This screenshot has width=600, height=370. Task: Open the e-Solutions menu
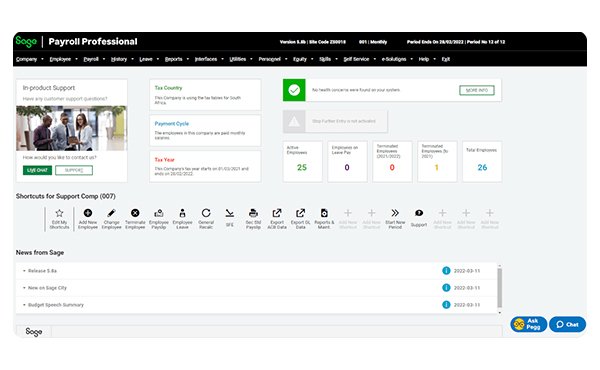pyautogui.click(x=394, y=59)
